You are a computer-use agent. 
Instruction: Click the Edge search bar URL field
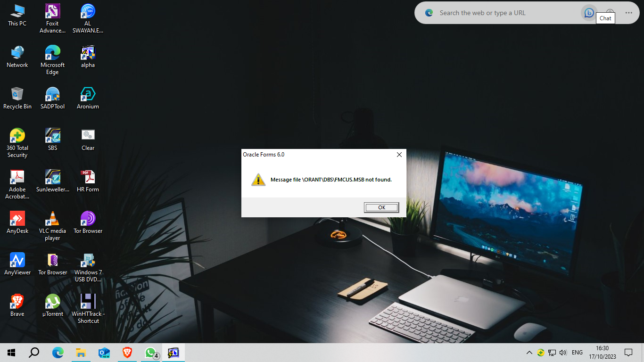504,13
